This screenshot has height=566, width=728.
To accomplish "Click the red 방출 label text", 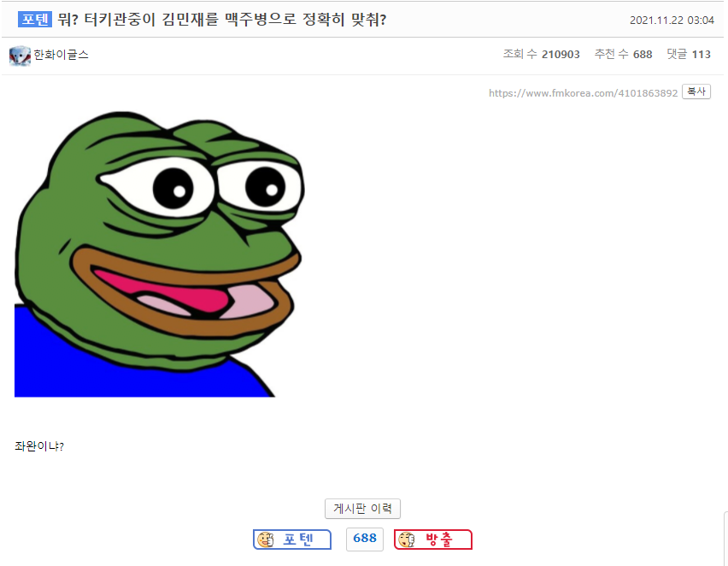I will point(438,539).
